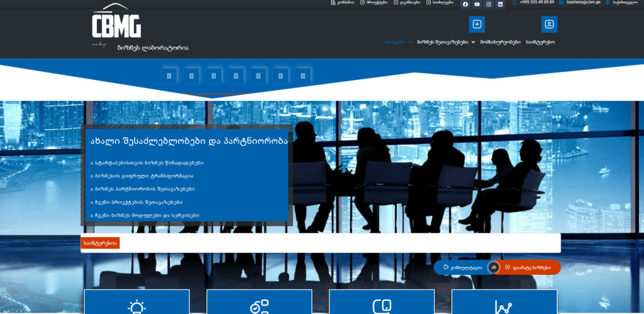Click the lightbulb icon card
This screenshot has width=644, height=314.
(x=136, y=306)
